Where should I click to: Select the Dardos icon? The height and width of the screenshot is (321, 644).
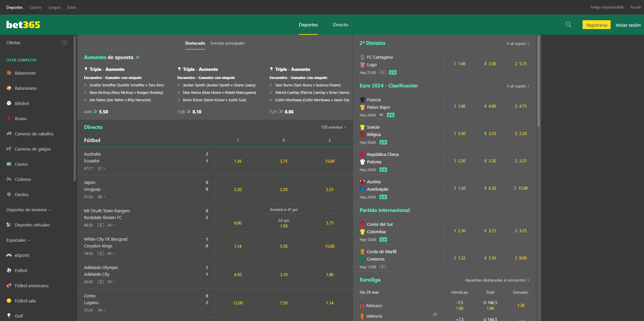(9, 194)
